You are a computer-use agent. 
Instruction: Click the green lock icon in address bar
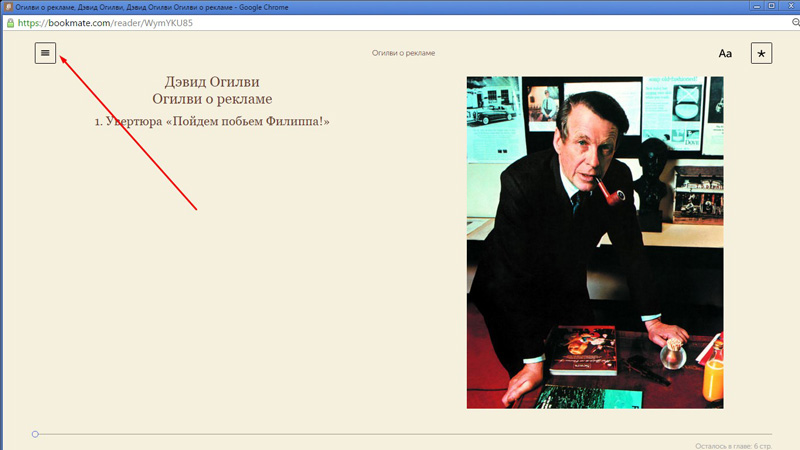[10, 23]
